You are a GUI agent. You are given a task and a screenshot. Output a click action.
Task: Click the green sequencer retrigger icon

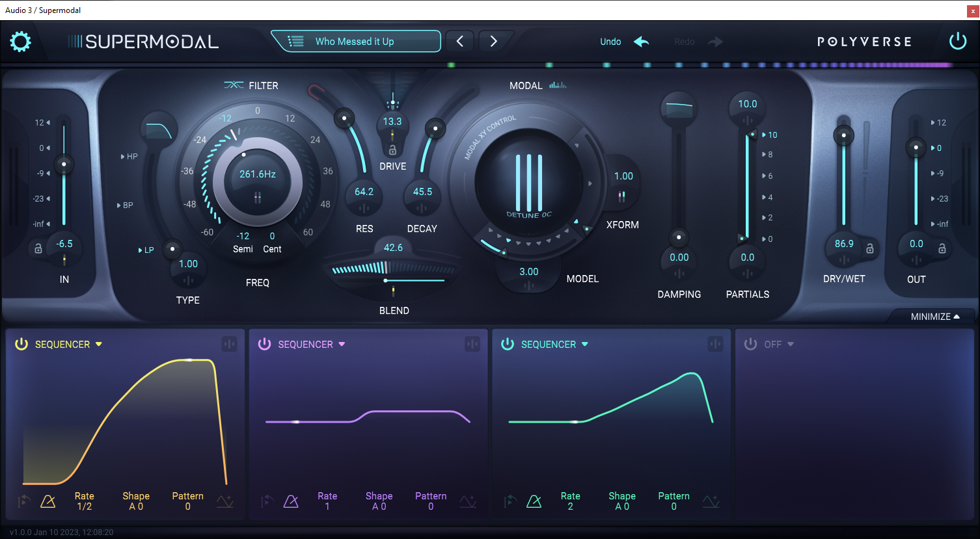pyautogui.click(x=510, y=501)
